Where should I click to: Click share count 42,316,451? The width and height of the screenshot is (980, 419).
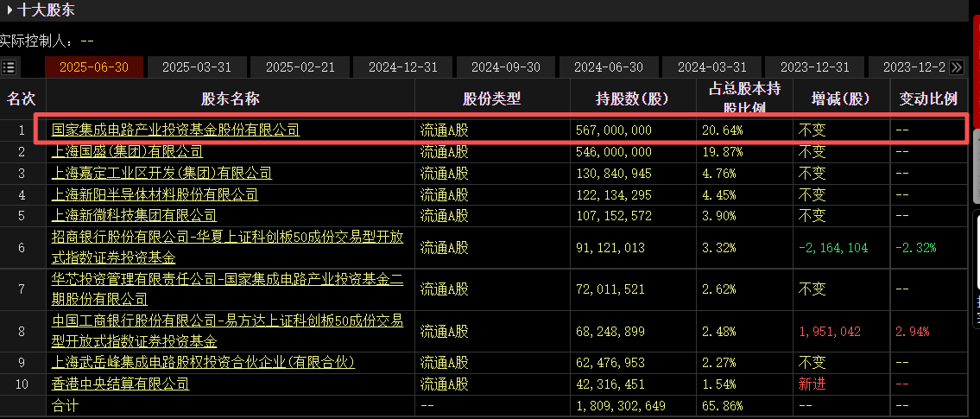(610, 384)
